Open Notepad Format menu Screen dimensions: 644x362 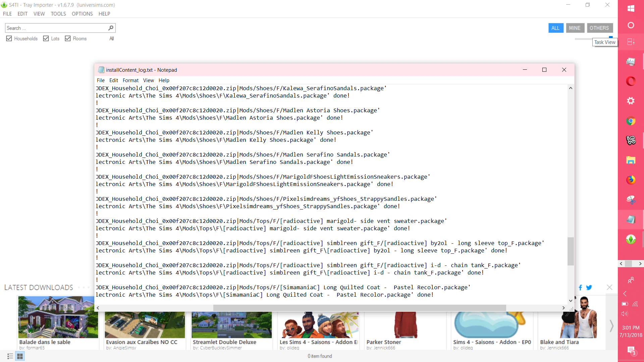click(130, 80)
